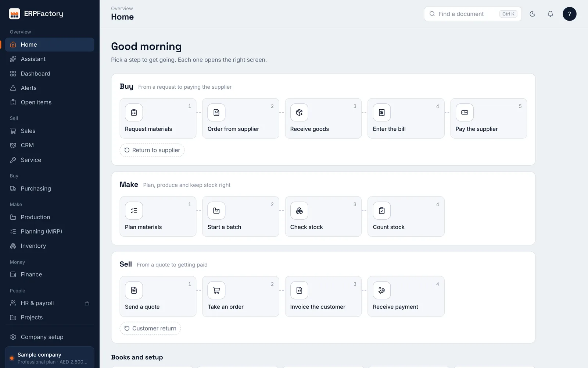Click the Ctrl K shortcut badge
This screenshot has width=588, height=368.
click(x=508, y=14)
